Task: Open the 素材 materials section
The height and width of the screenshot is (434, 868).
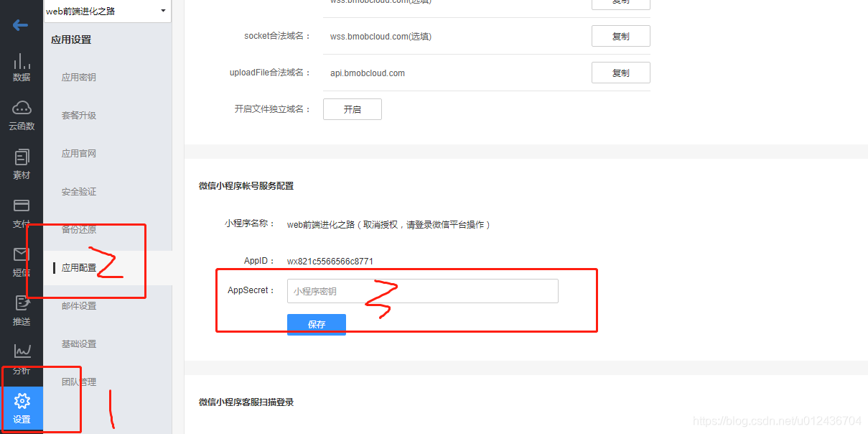Action: 22,165
